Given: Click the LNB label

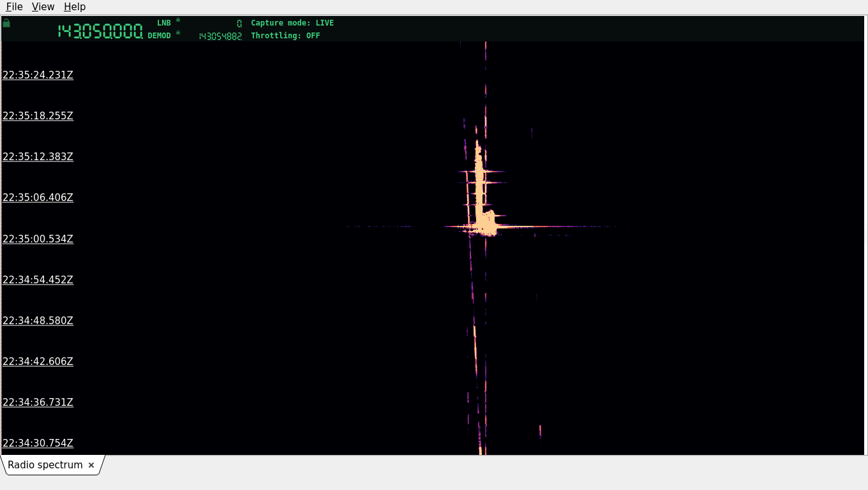Looking at the screenshot, I should (164, 23).
